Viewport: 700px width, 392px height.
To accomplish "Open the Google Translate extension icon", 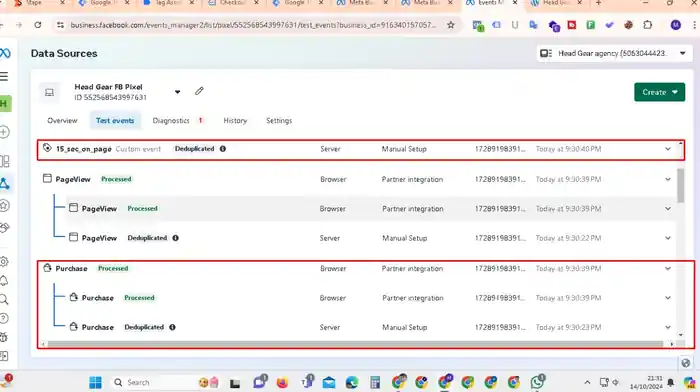I will tap(533, 25).
